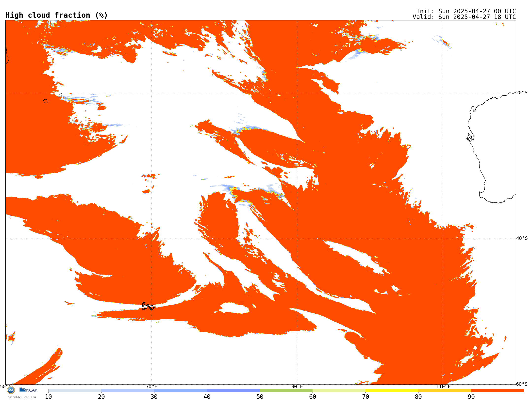Click the 60°S latitude label

click(x=522, y=384)
